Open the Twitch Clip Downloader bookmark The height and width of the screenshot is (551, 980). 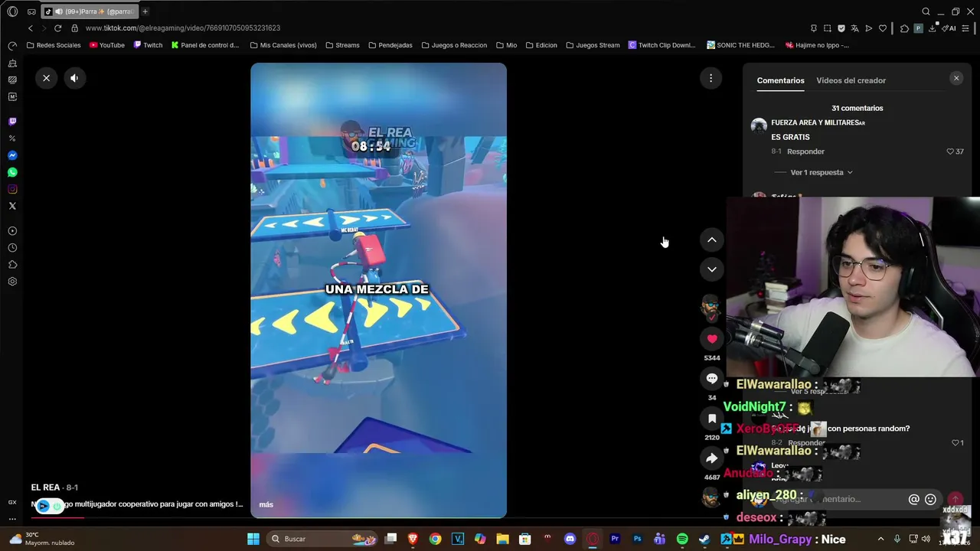[662, 45]
